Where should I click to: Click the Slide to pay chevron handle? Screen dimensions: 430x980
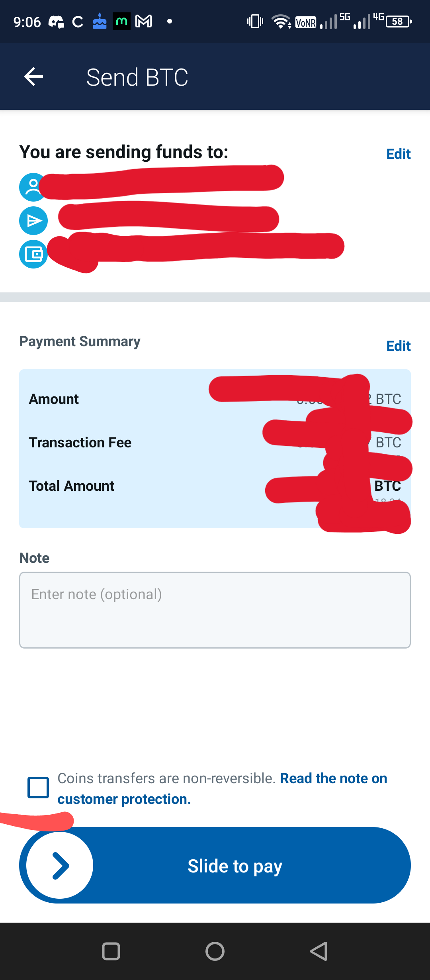[60, 865]
